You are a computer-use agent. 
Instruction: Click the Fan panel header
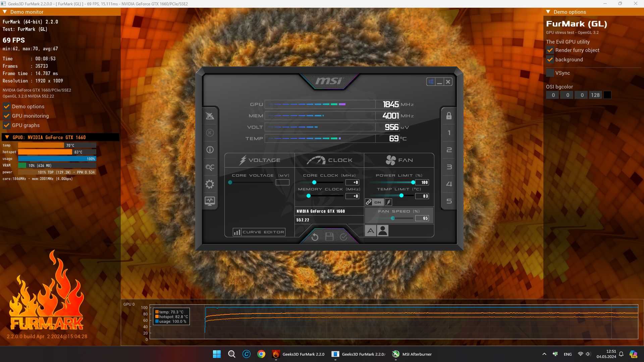[399, 160]
